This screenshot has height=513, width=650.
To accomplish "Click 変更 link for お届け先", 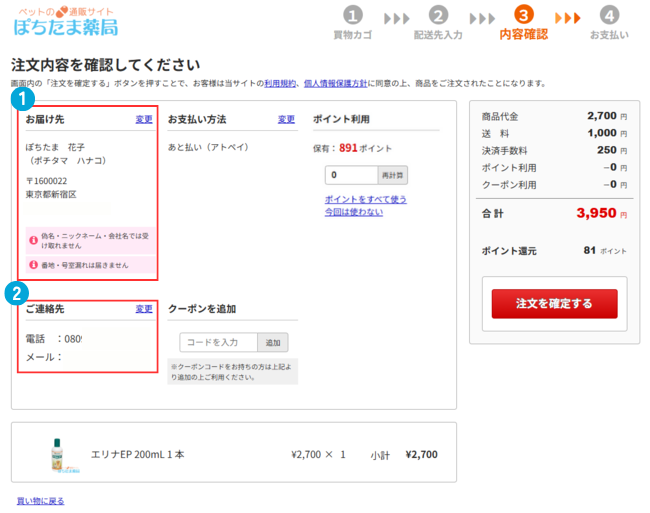I will point(144,120).
